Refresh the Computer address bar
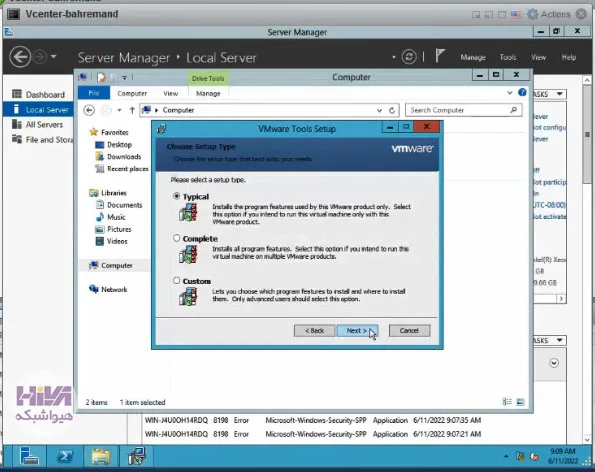The image size is (595, 472). point(392,110)
